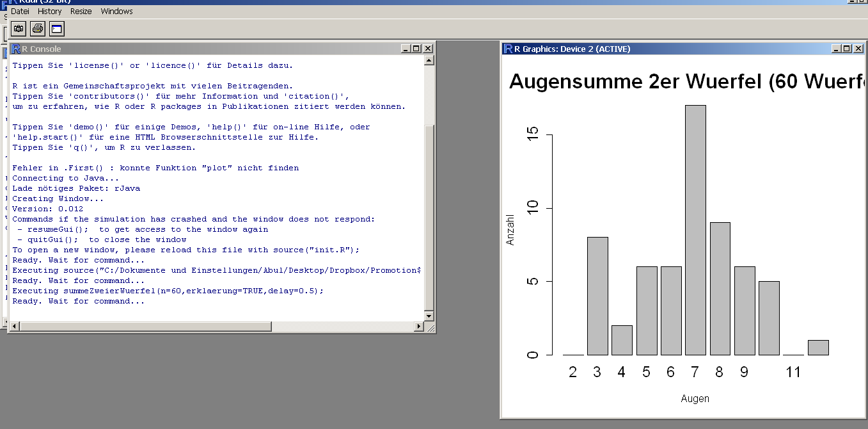The image size is (868, 429).
Task: Click the R Console scroll down arrow
Action: tap(429, 316)
